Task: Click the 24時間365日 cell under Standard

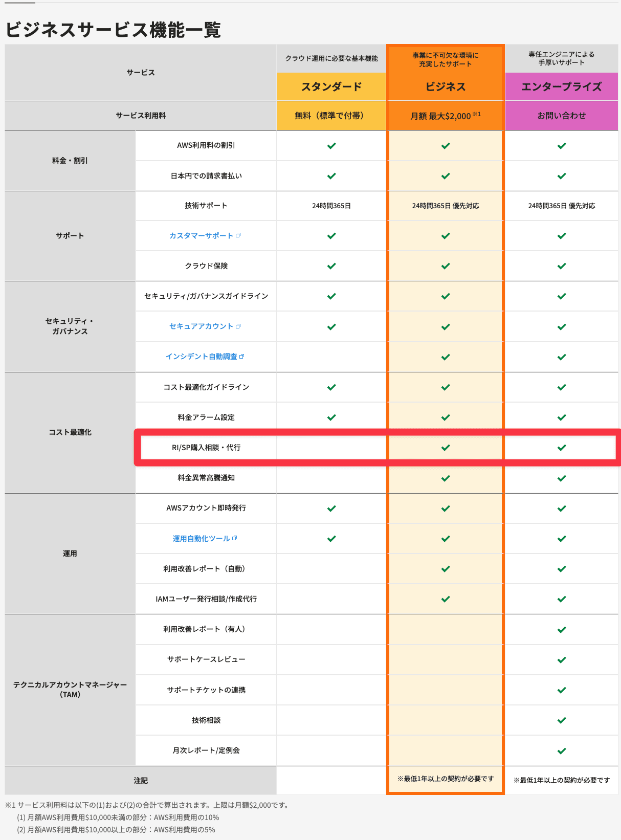Action: (331, 206)
